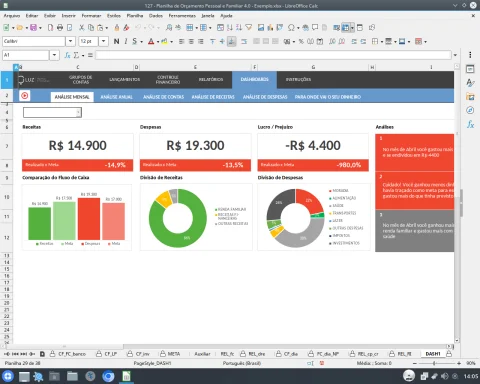This screenshot has height=384, width=480.
Task: Open the Dados menu
Action: coord(156,16)
